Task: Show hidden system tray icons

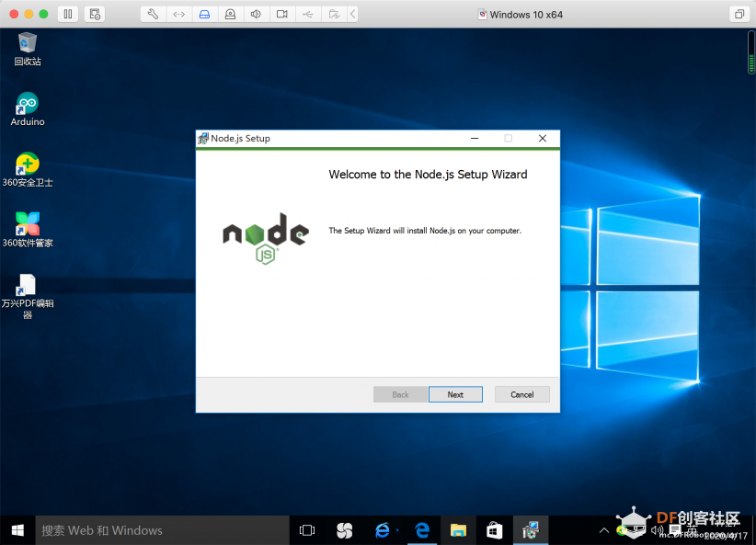Action: click(x=603, y=530)
